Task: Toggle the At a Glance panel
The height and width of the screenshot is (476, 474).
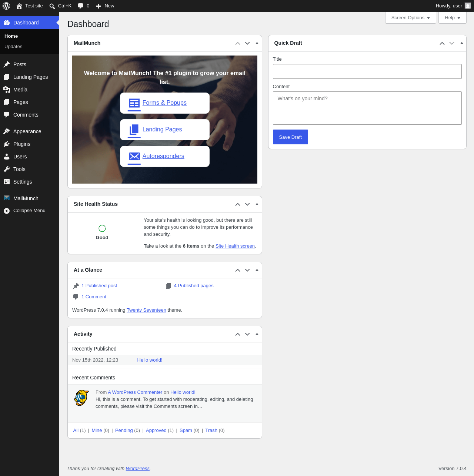Action: [257, 270]
